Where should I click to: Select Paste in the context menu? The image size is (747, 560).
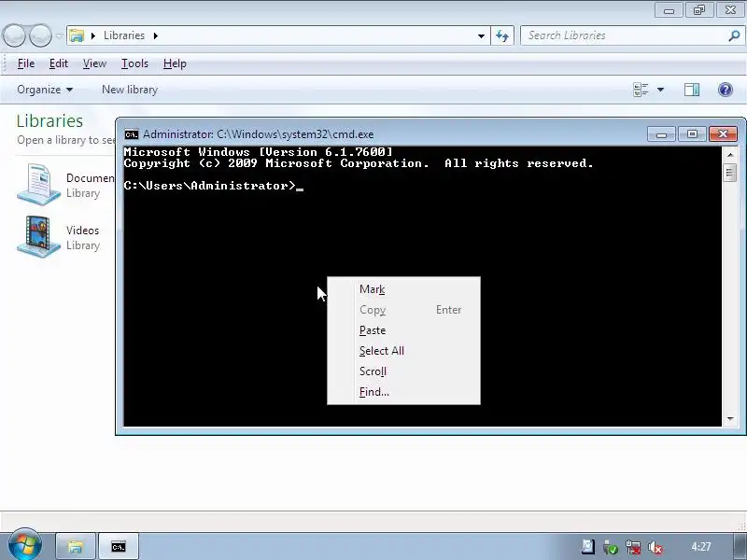(403, 330)
